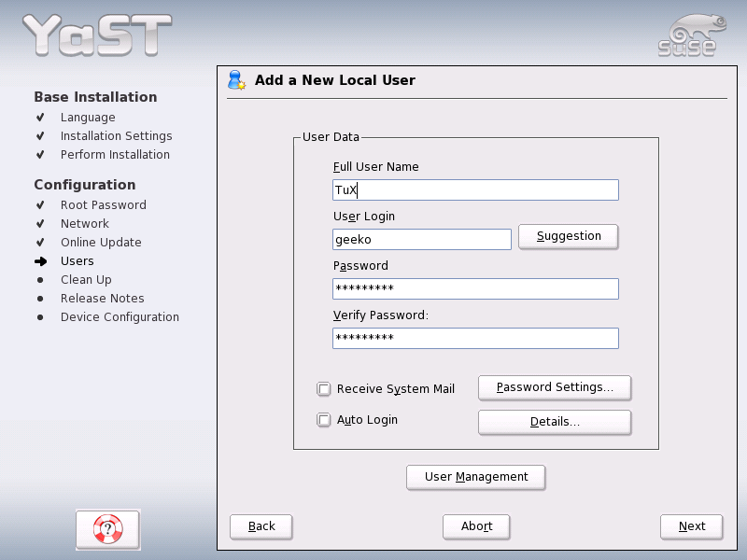Proceed with the Next button
The height and width of the screenshot is (560, 747).
692,526
